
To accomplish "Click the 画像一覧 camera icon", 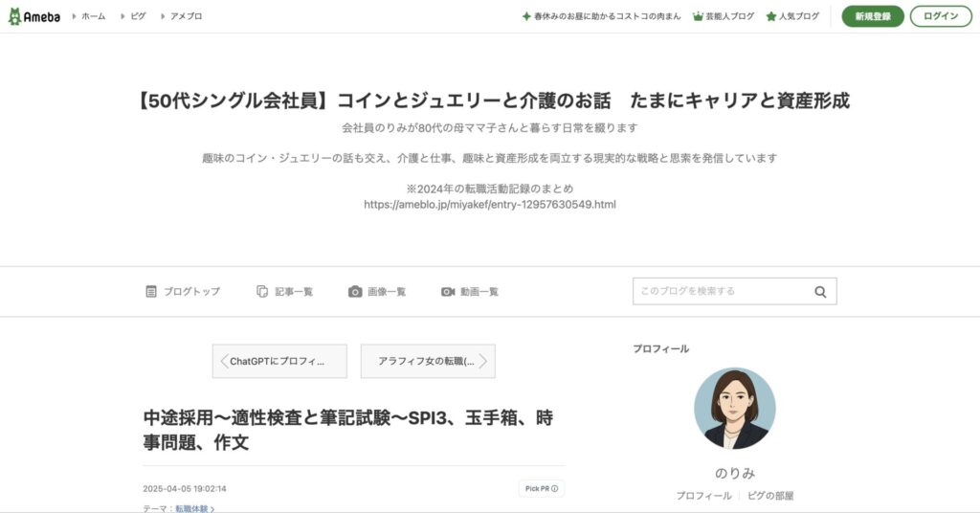I will pyautogui.click(x=355, y=292).
